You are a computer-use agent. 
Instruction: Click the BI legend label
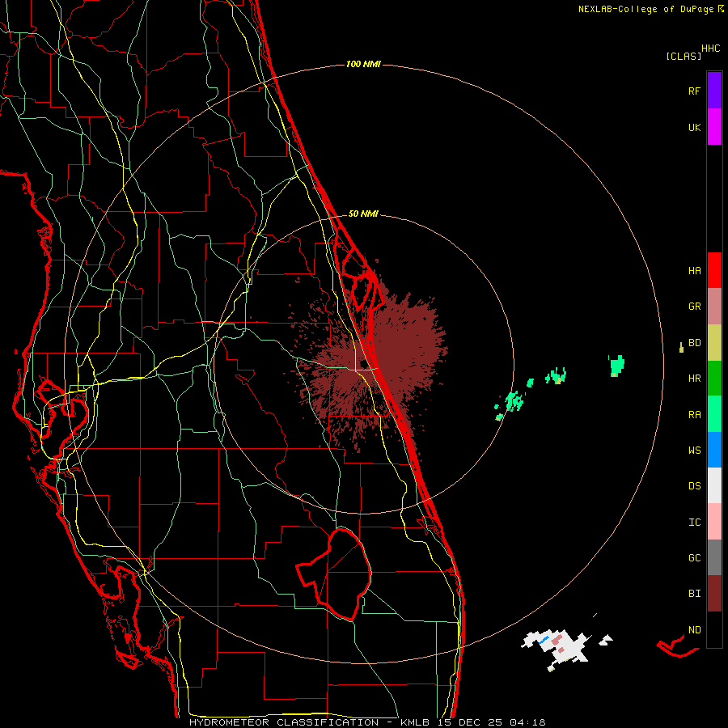[694, 594]
